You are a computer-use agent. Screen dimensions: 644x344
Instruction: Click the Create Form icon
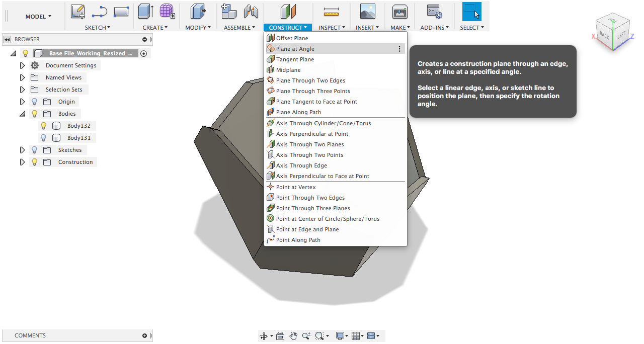(x=167, y=11)
